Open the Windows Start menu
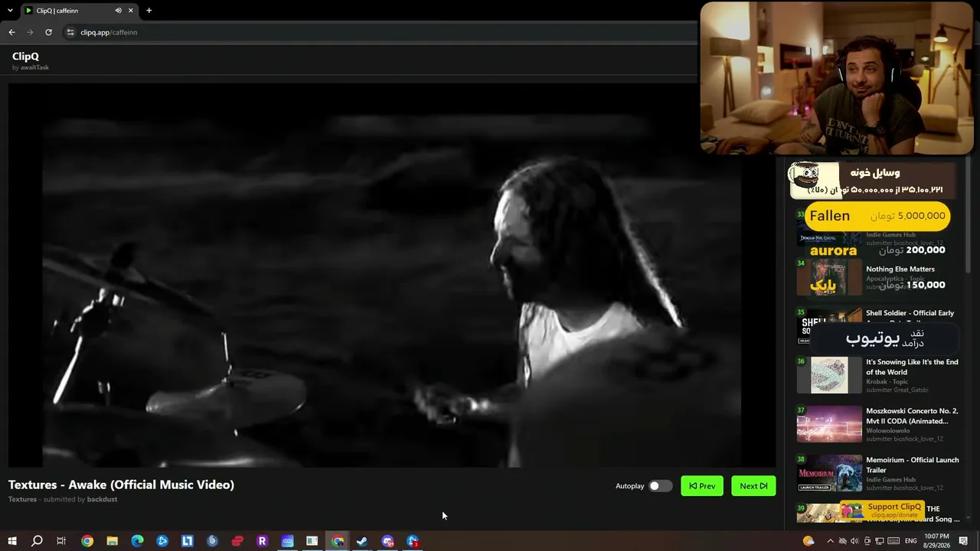 [12, 541]
